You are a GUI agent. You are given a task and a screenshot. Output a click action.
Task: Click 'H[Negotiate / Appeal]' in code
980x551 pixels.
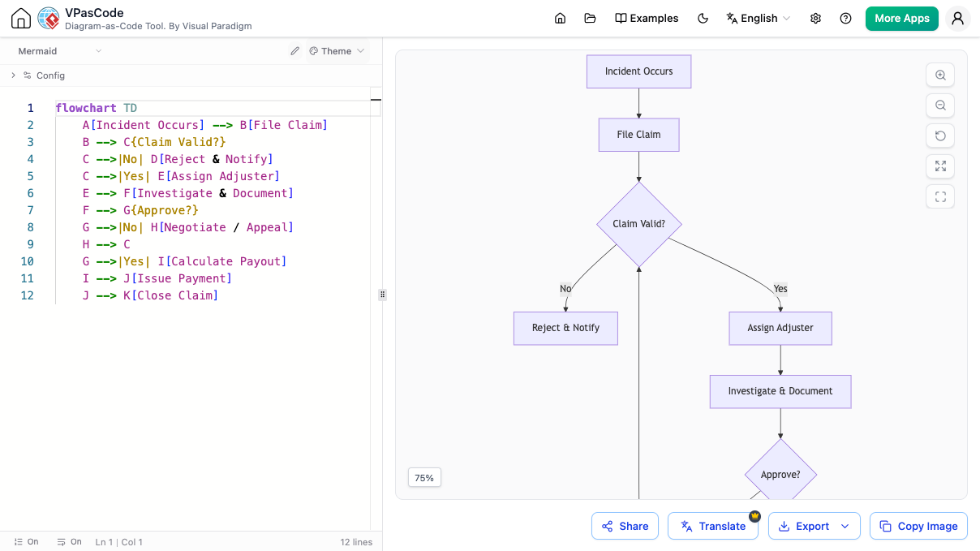(221, 227)
